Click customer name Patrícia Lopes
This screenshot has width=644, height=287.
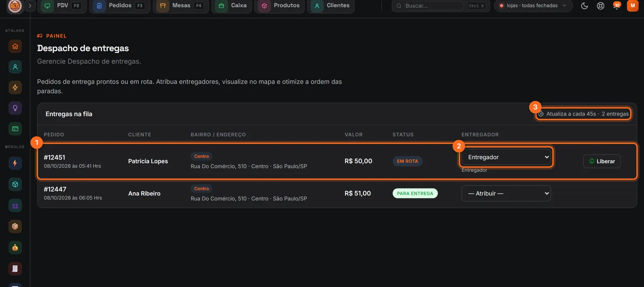coord(148,161)
